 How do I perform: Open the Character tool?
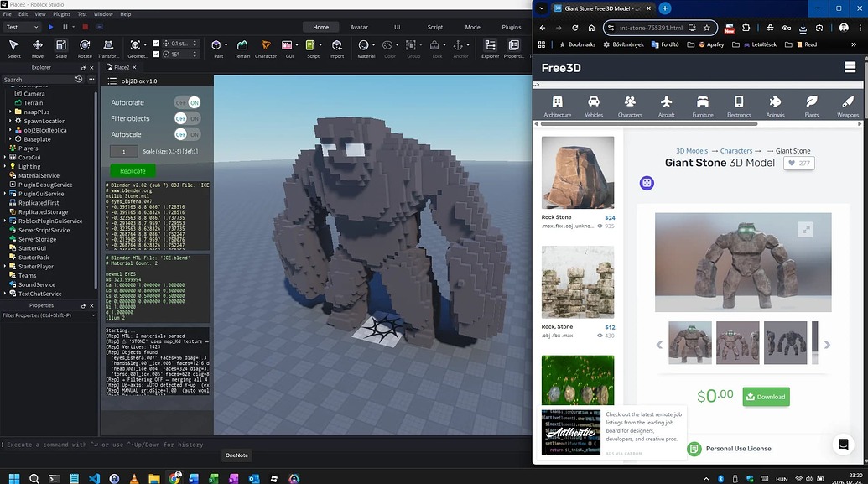[266, 49]
